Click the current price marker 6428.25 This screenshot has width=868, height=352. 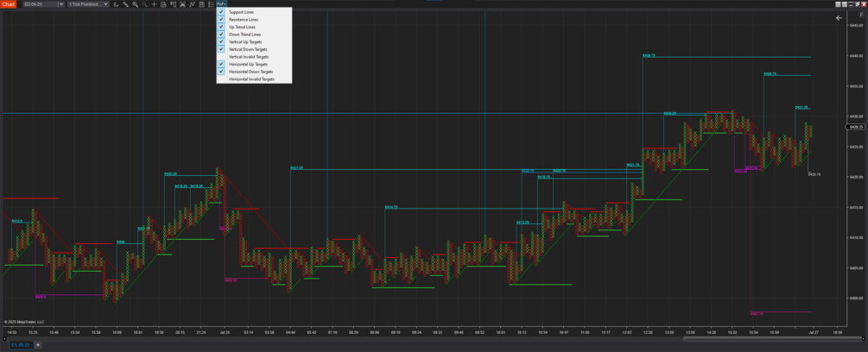pos(856,127)
